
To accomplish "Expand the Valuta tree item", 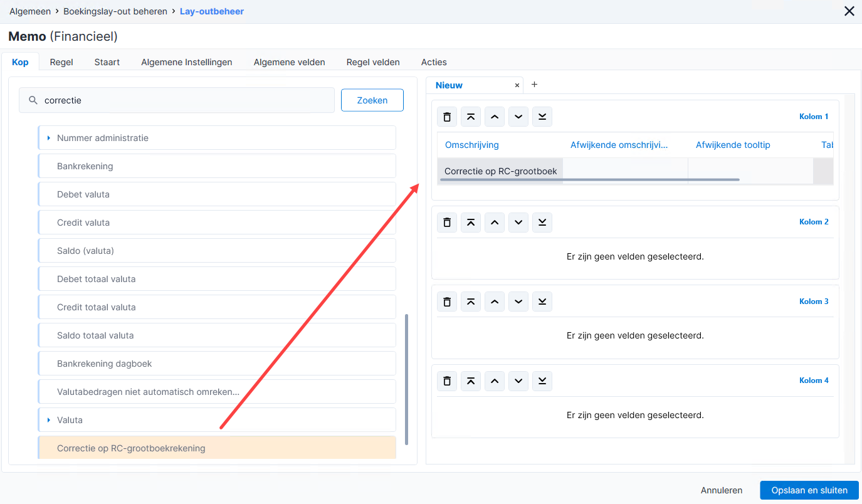I will click(49, 420).
